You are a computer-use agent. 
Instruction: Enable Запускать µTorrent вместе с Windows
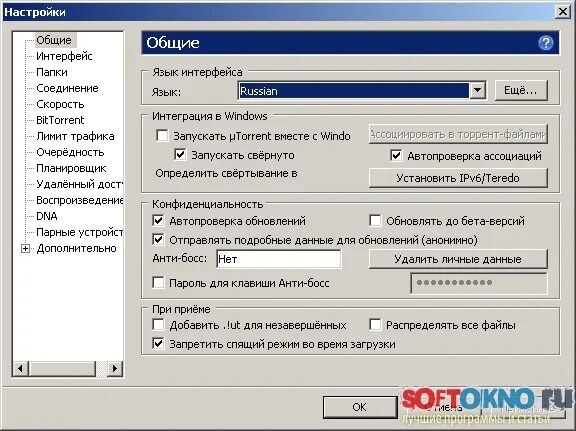pyautogui.click(x=162, y=136)
